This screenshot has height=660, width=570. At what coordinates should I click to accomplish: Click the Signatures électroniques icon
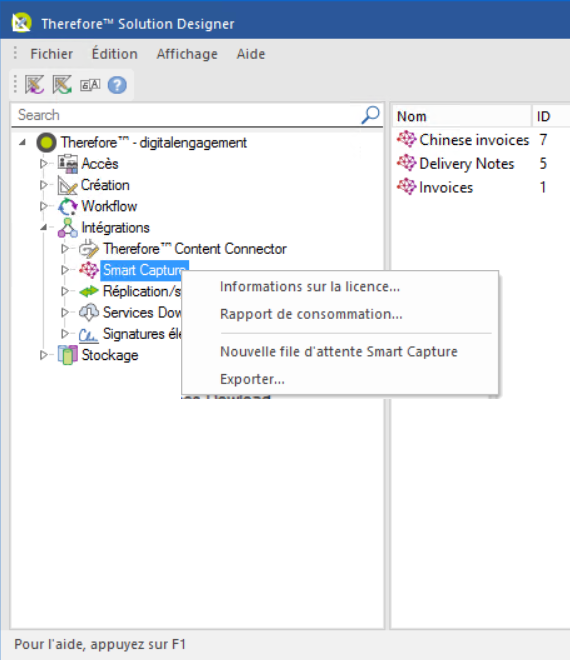click(89, 334)
